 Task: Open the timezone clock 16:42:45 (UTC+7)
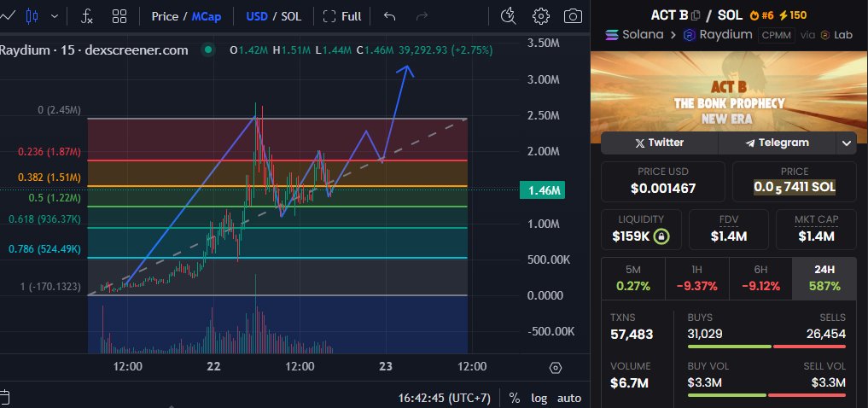point(444,398)
